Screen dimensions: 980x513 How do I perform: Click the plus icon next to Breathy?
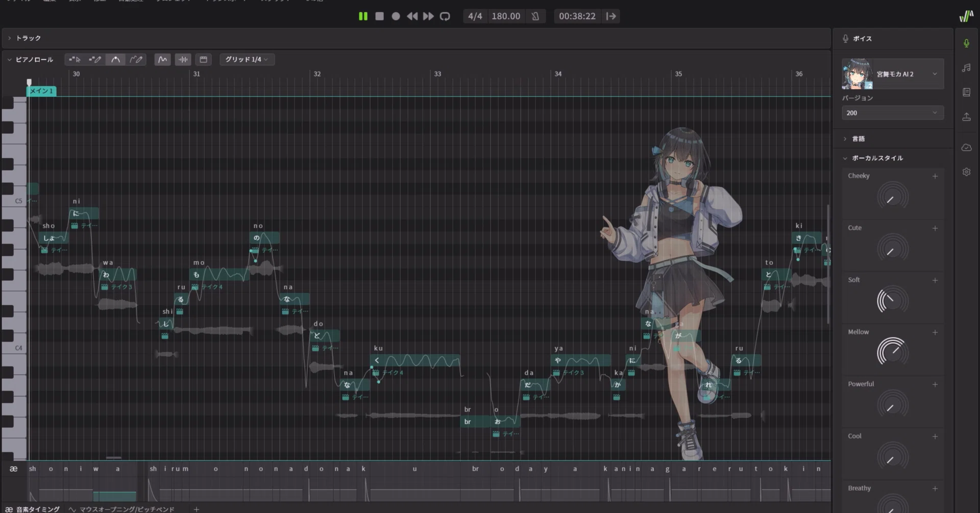(935, 488)
